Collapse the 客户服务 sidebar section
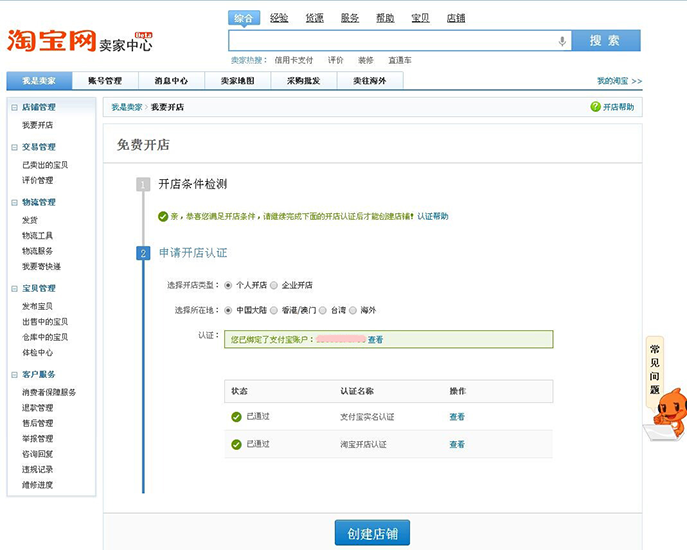 14,375
